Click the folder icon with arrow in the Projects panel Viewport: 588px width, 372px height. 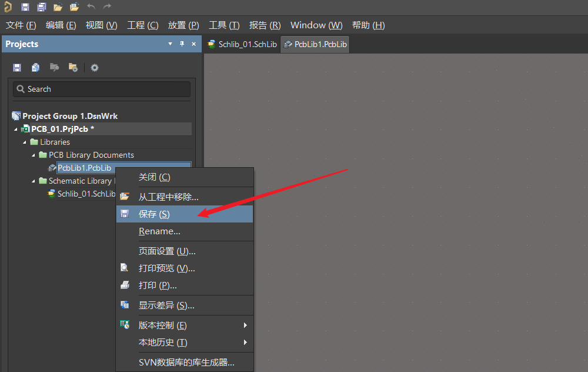(54, 68)
